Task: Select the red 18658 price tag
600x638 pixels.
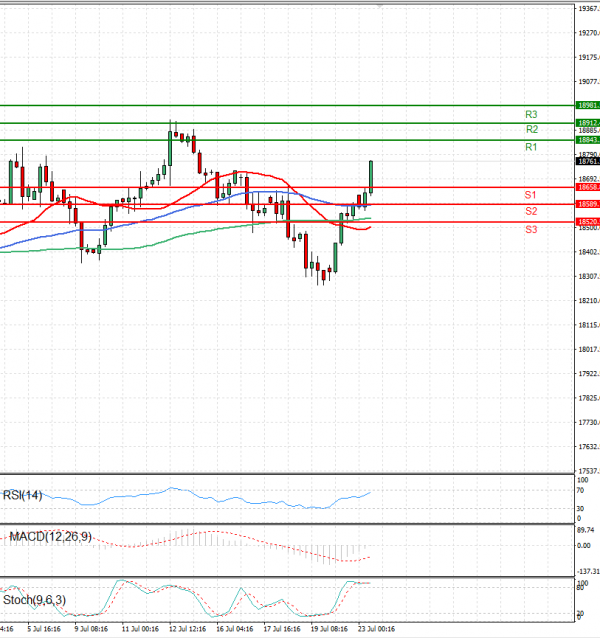Action: (588, 187)
